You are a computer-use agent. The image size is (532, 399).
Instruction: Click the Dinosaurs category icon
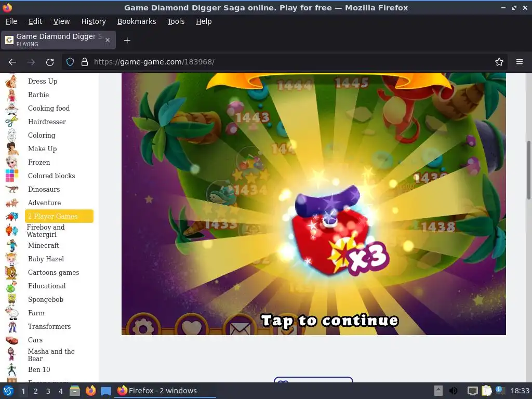(11, 189)
